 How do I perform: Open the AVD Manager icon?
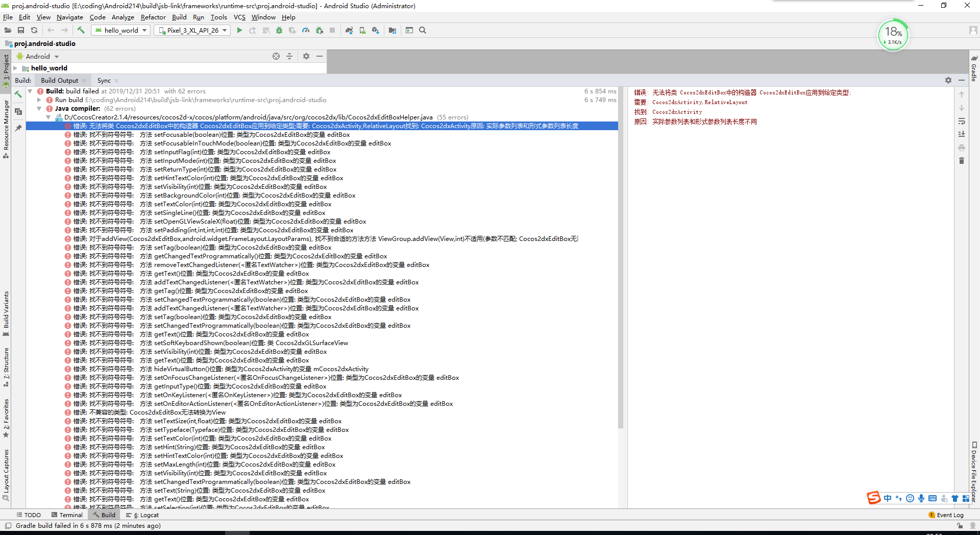[362, 31]
